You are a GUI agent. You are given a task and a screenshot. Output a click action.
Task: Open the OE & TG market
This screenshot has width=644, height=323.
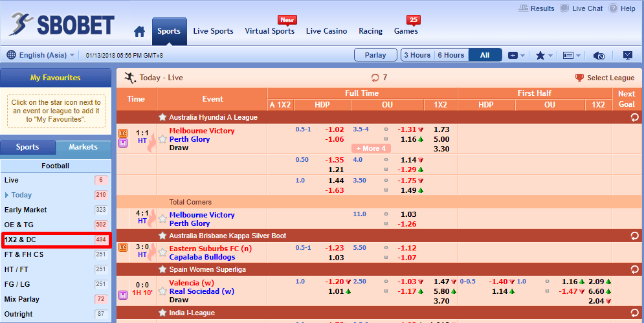tap(56, 225)
